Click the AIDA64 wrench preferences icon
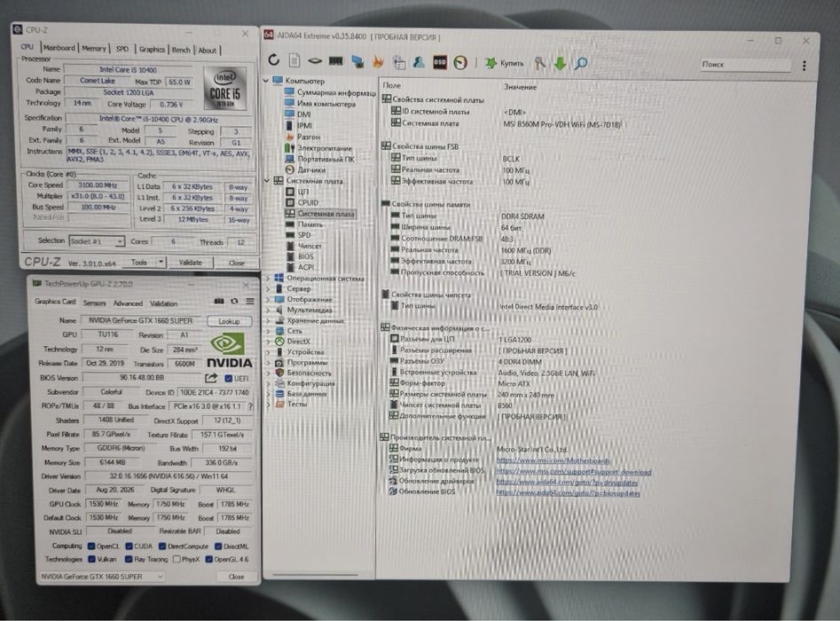 pyautogui.click(x=539, y=63)
